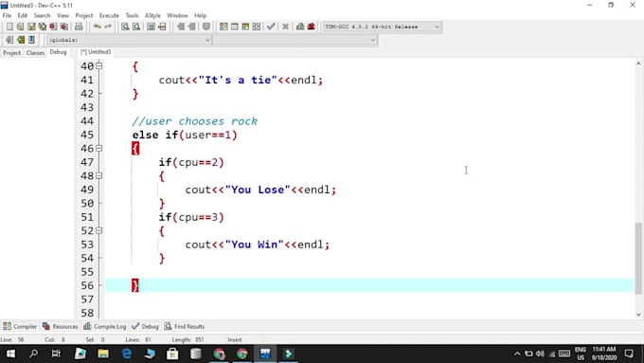Open the Windows Start menu

10,354
